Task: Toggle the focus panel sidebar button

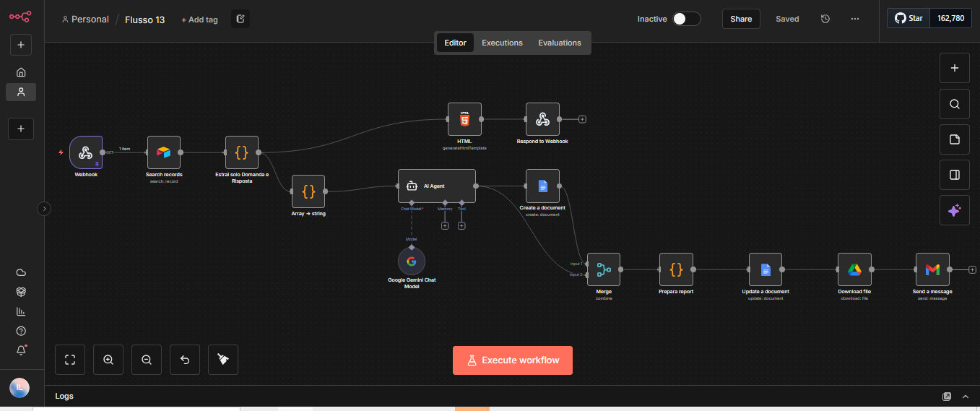Action: click(x=955, y=175)
